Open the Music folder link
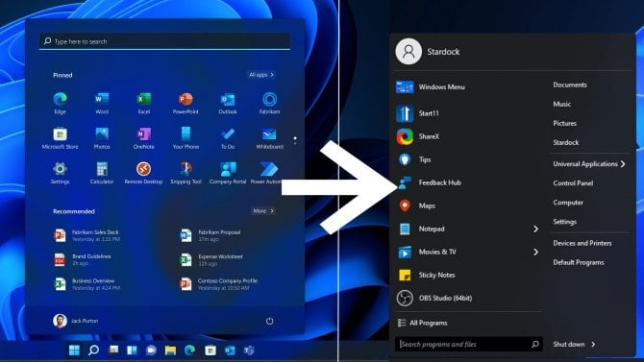Viewport: 644px width, 362px height. 562,105
